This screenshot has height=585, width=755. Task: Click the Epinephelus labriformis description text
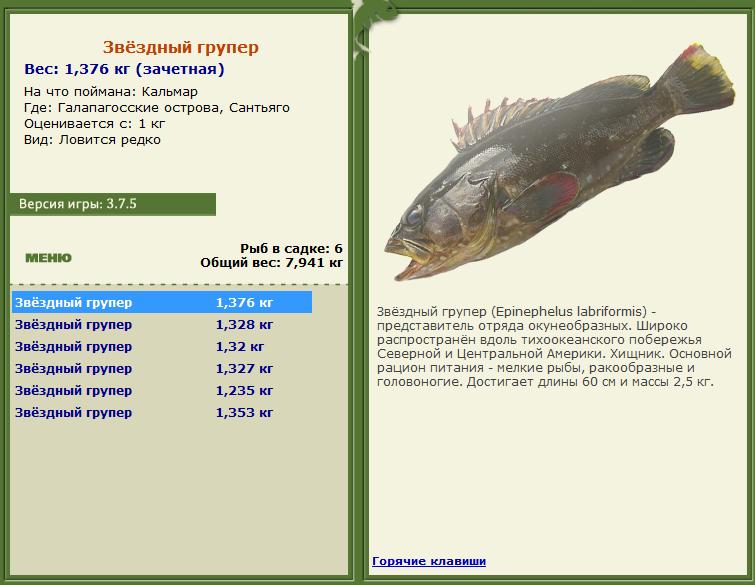(x=554, y=347)
